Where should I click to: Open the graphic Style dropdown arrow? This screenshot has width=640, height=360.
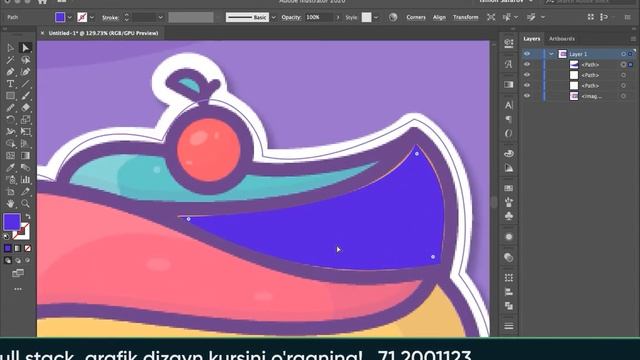376,18
